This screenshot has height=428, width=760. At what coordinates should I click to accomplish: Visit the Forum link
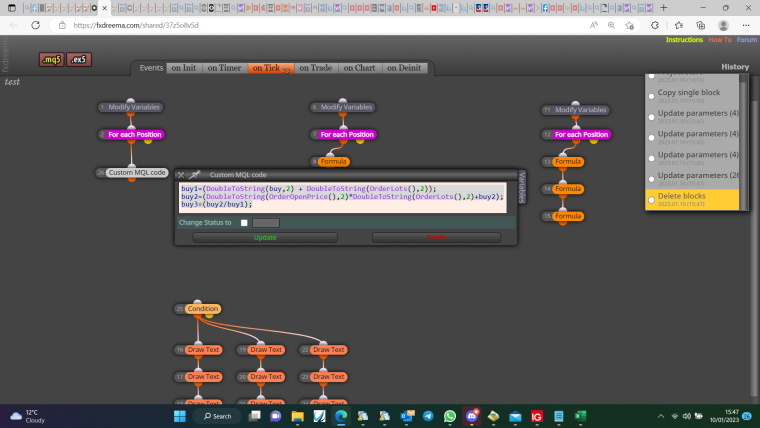(x=747, y=40)
